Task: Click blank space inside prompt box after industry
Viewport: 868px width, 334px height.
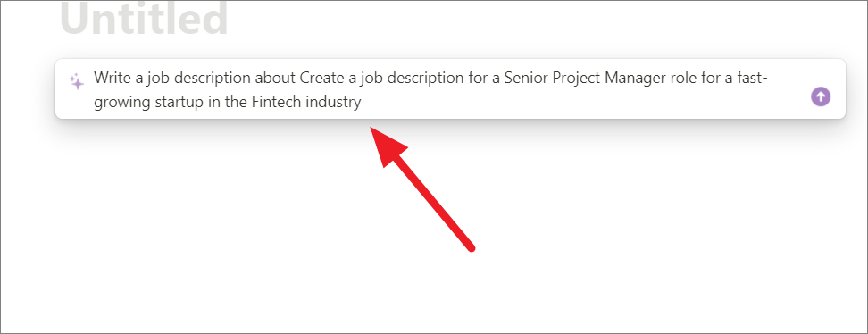Action: click(x=581, y=103)
